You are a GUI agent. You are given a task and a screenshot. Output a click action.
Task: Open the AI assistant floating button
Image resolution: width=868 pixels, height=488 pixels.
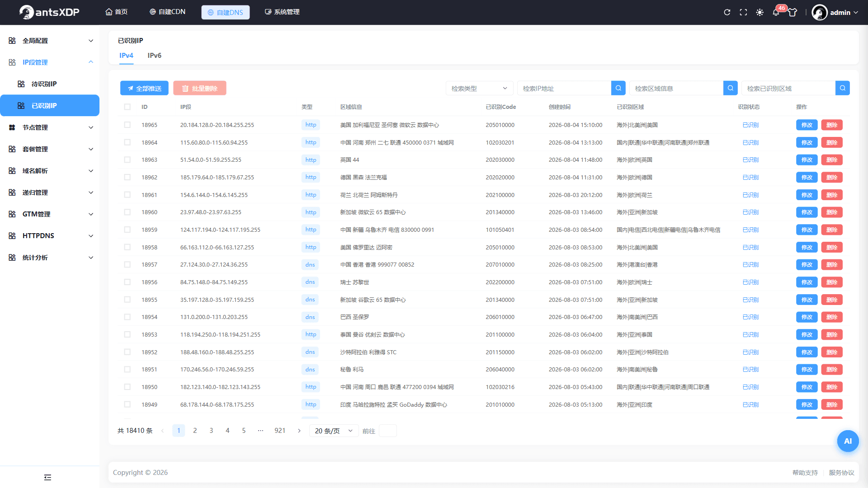click(848, 441)
